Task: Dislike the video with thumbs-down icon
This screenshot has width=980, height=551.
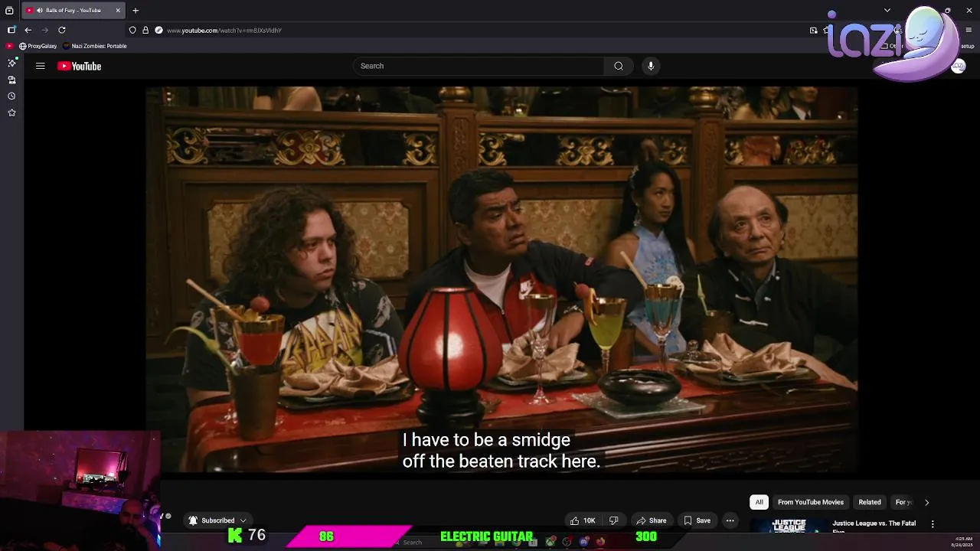Action: tap(613, 520)
